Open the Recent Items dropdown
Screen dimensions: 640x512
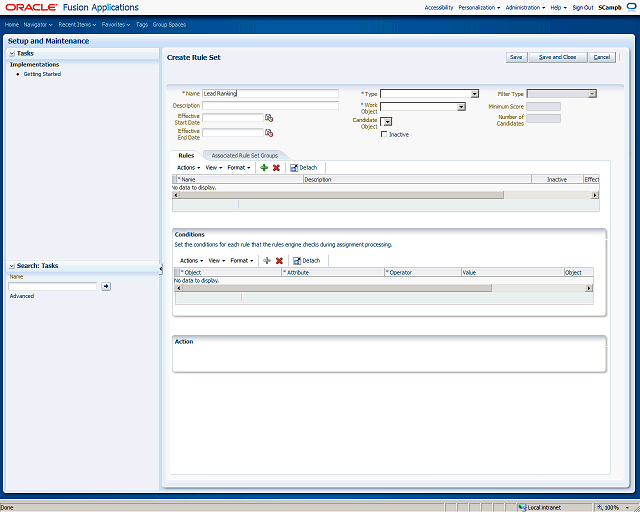(x=77, y=24)
